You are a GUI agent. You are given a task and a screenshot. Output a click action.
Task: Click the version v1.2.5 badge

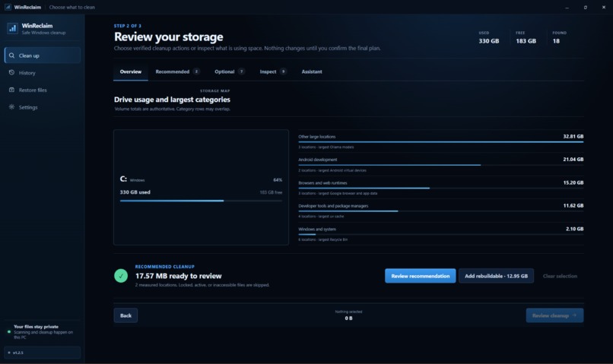(x=43, y=353)
